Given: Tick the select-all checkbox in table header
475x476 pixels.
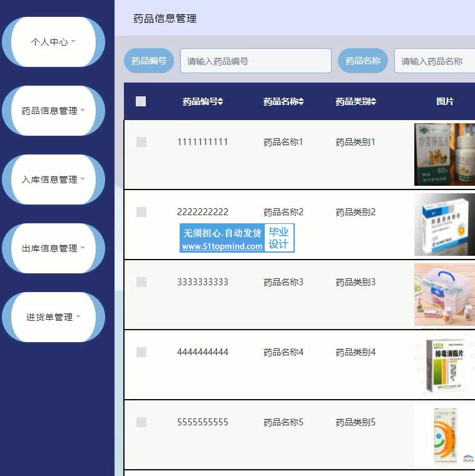Looking at the screenshot, I should click(x=141, y=101).
